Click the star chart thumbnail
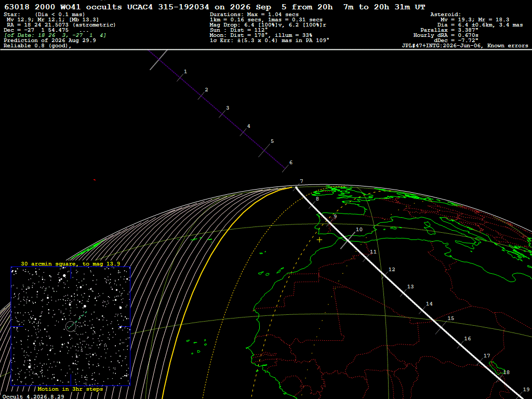Viewport: 532px width, 399px height. tap(71, 326)
